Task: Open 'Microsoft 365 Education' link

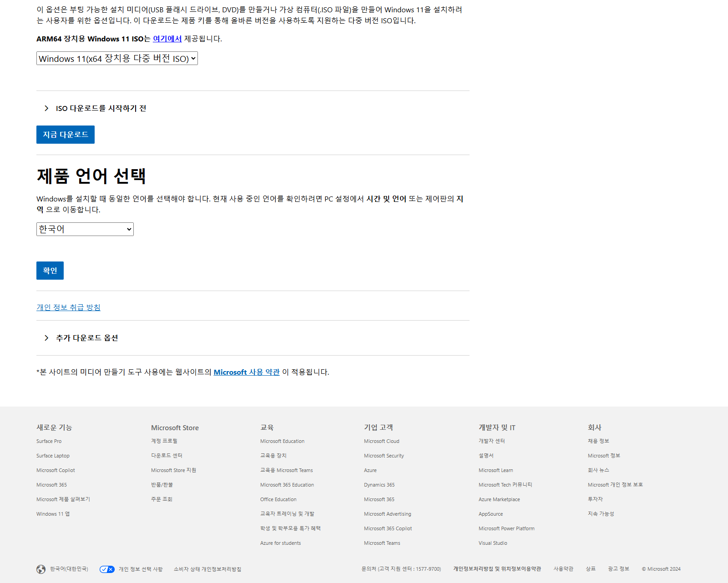Action: click(x=287, y=485)
